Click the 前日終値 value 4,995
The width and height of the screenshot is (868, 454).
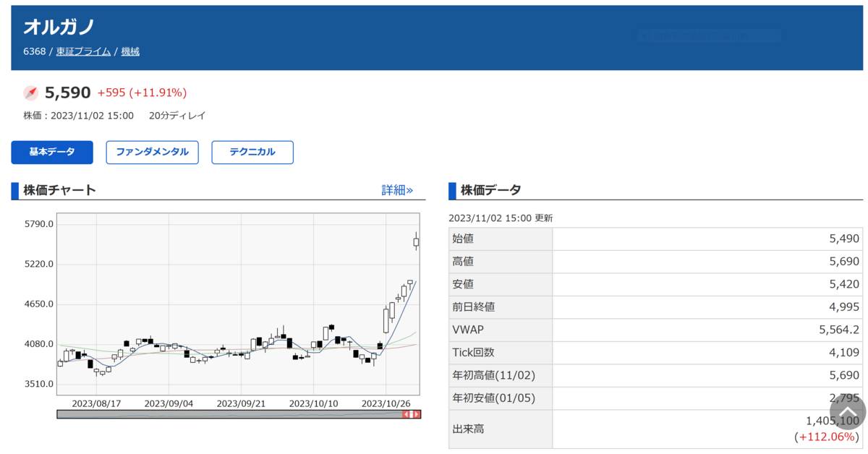844,307
